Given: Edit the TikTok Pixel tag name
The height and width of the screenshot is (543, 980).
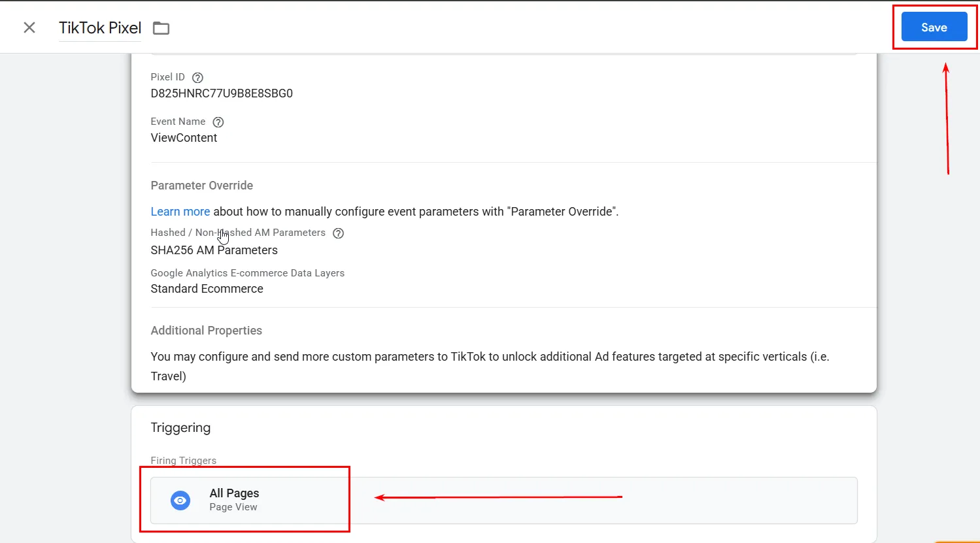Looking at the screenshot, I should pos(100,28).
